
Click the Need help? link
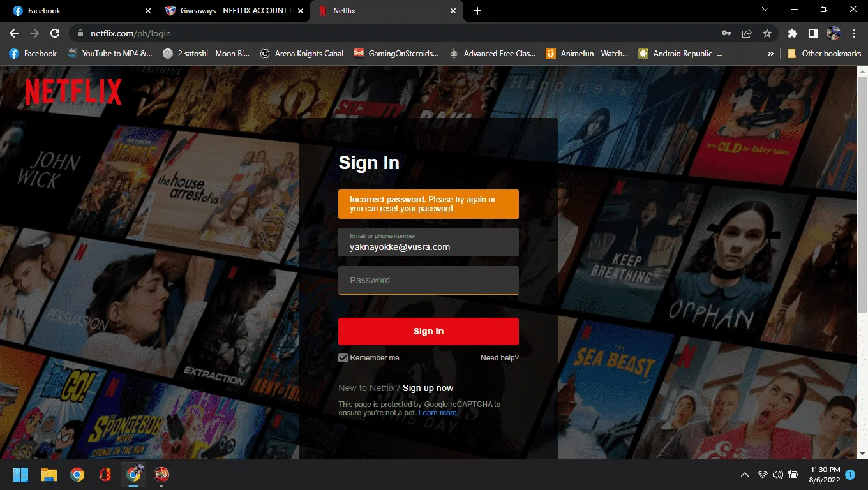click(x=500, y=358)
